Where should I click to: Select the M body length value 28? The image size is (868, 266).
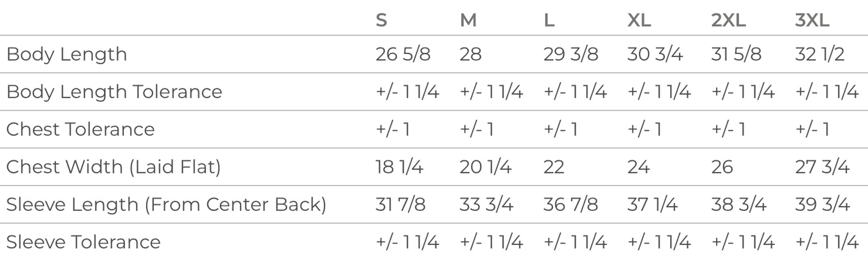(x=470, y=55)
